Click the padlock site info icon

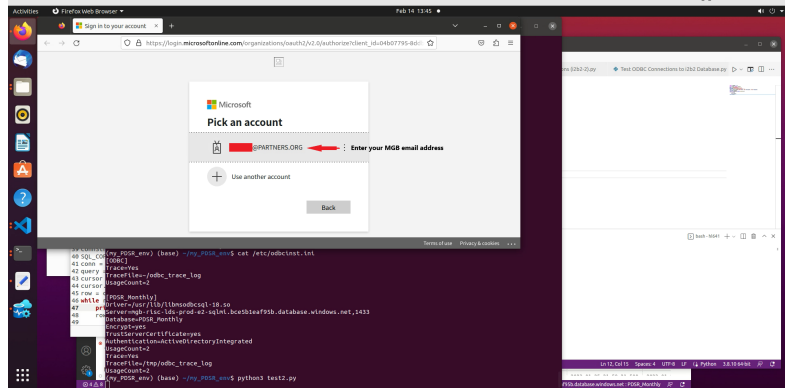click(x=138, y=43)
